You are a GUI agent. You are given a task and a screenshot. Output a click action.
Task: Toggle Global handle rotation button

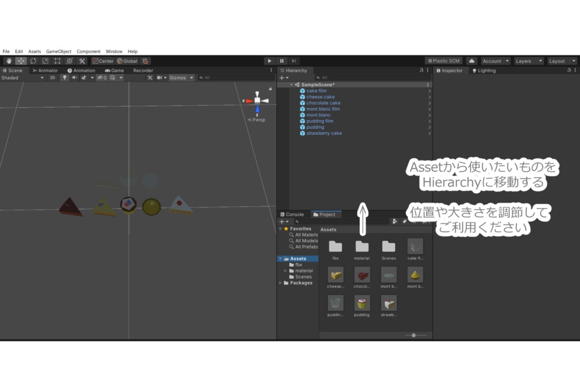[x=127, y=61]
